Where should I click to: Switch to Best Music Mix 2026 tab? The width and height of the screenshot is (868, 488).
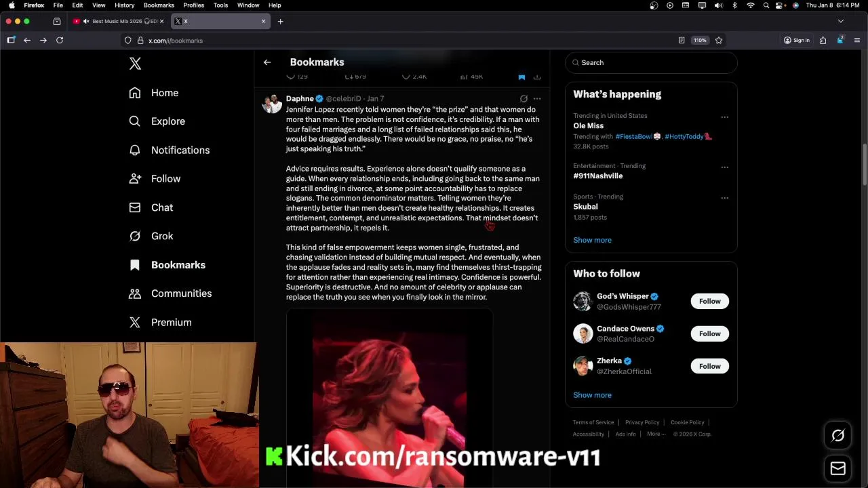tap(119, 21)
